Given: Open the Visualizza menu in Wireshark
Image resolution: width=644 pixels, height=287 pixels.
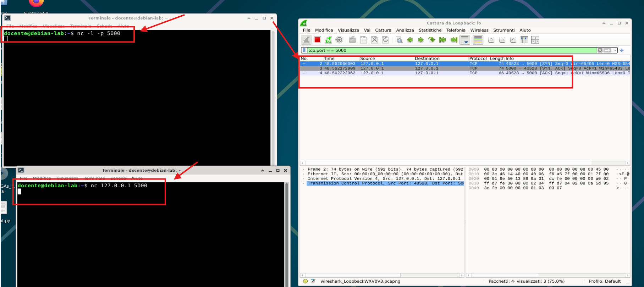Looking at the screenshot, I should click(348, 30).
